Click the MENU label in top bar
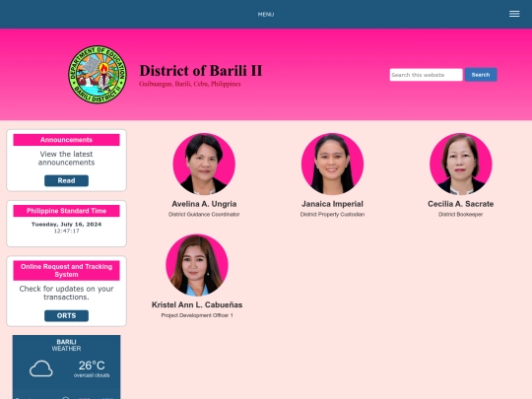Image resolution: width=532 pixels, height=399 pixels. pos(266,15)
